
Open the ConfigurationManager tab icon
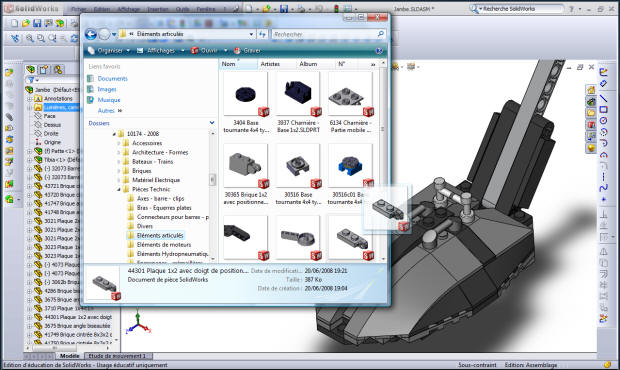click(58, 70)
